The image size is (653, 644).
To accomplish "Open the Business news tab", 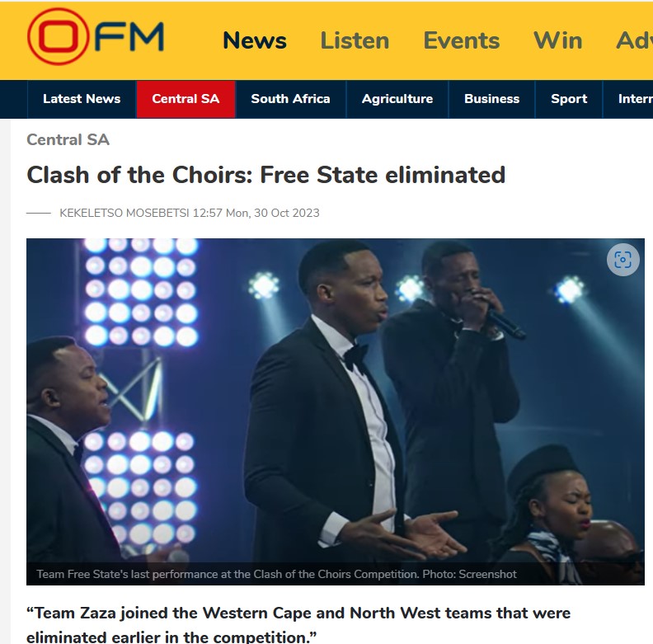I will (492, 99).
